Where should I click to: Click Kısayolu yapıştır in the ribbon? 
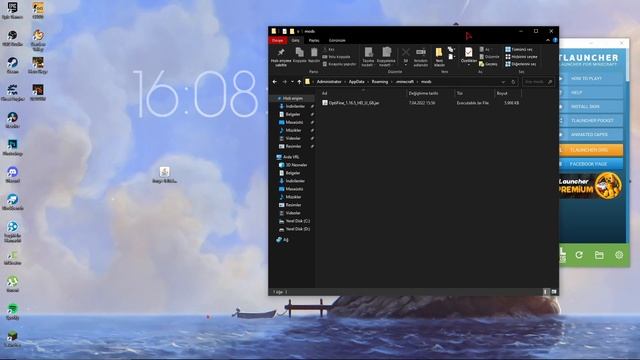(340, 64)
